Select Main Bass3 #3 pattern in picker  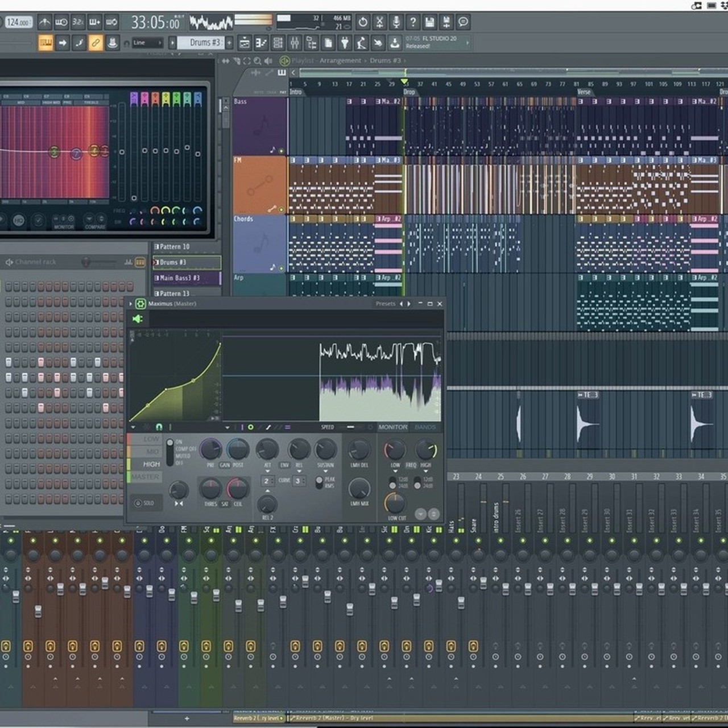[187, 278]
